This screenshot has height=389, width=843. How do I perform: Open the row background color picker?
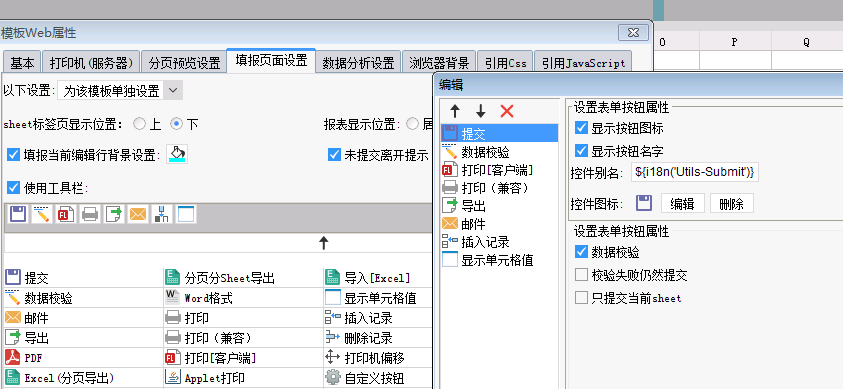pos(177,154)
